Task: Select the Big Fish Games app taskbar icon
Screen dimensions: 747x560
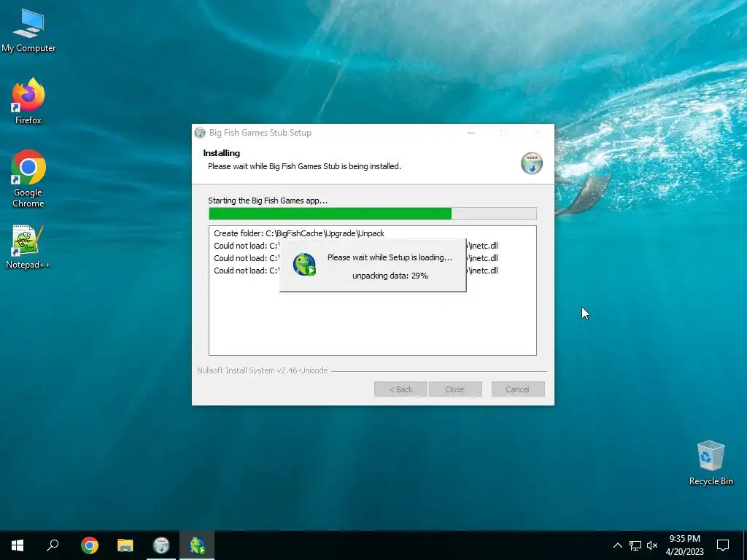Action: [197, 545]
